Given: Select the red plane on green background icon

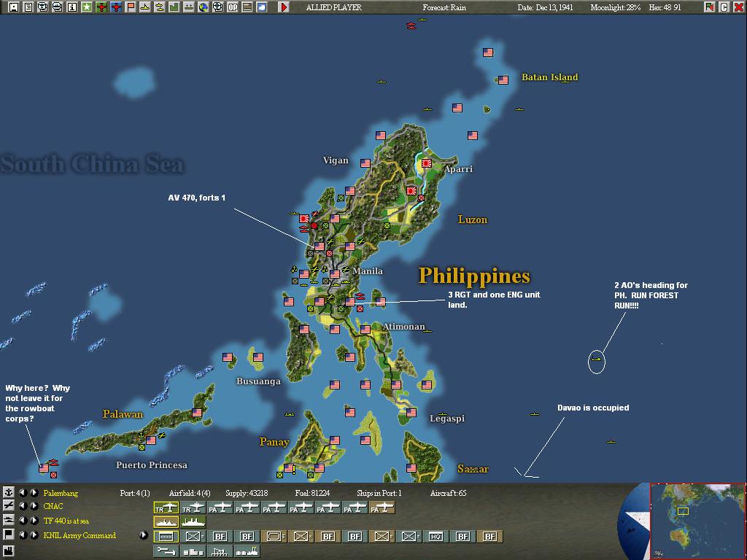Looking at the screenshot, I should pyautogui.click(x=101, y=7).
